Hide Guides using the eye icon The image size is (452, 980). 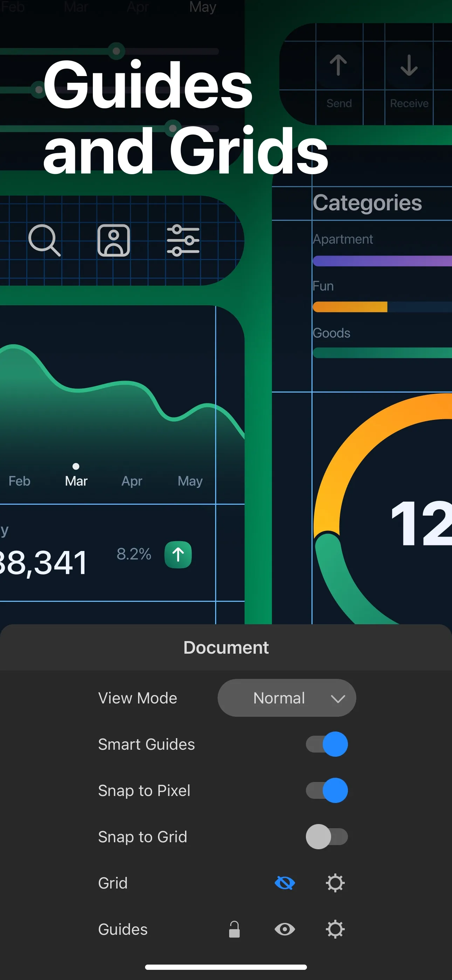click(x=285, y=930)
